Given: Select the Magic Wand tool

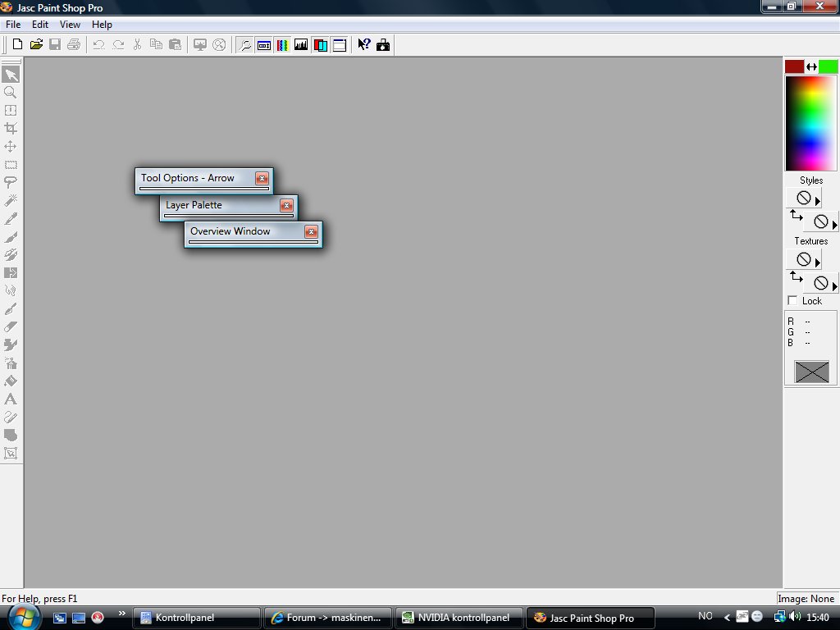Looking at the screenshot, I should pyautogui.click(x=11, y=200).
